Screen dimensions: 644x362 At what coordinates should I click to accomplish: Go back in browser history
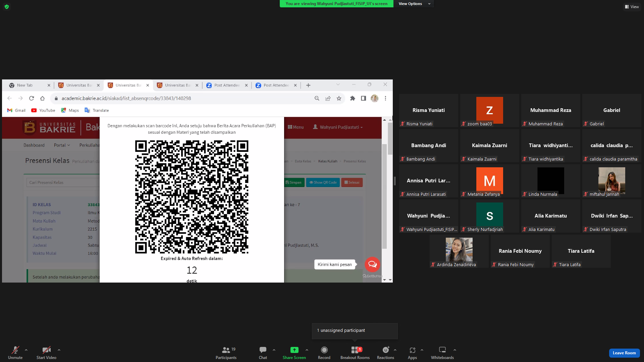[x=9, y=98]
